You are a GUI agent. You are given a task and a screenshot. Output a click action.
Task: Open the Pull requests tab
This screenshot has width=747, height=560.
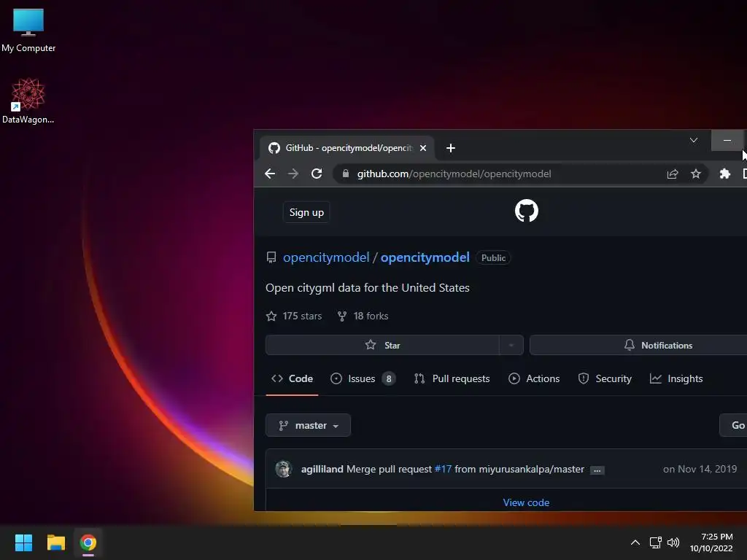pos(452,378)
